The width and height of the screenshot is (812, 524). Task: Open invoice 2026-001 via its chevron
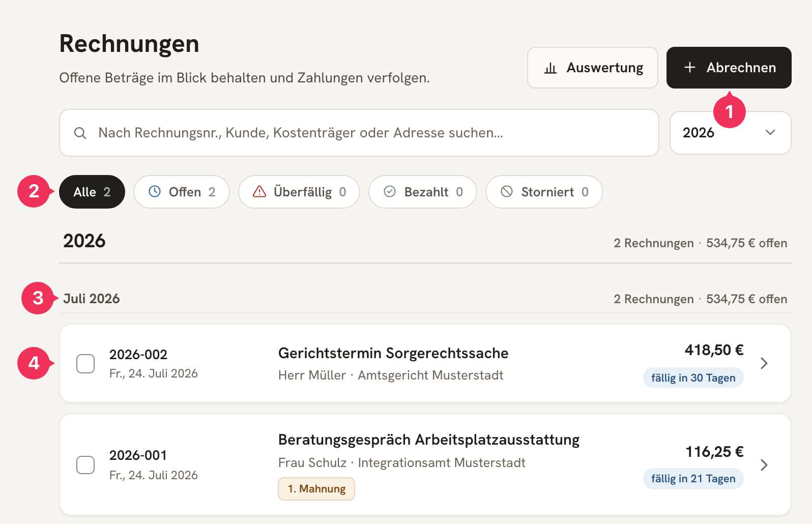tap(764, 465)
